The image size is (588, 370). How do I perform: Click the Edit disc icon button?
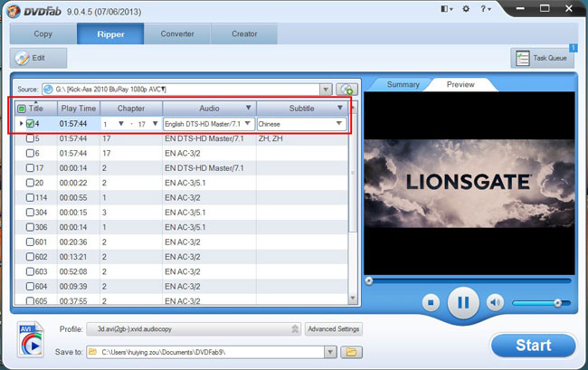pyautogui.click(x=38, y=58)
